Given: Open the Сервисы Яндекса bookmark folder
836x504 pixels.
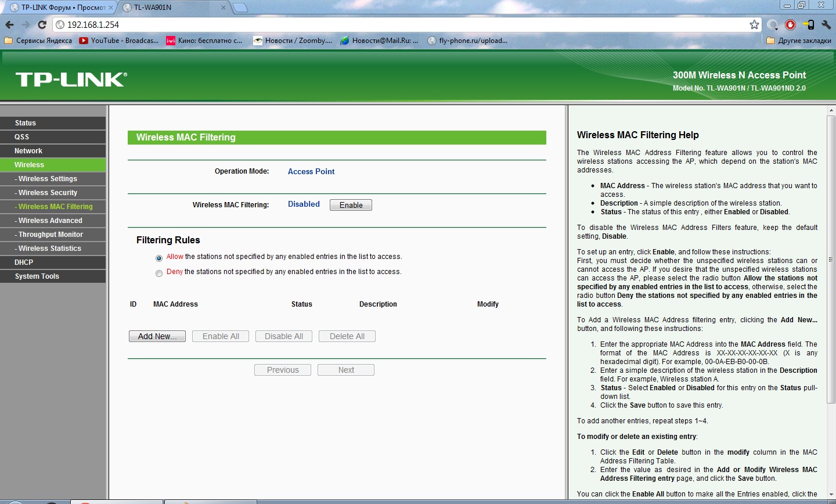Looking at the screenshot, I should pos(38,41).
